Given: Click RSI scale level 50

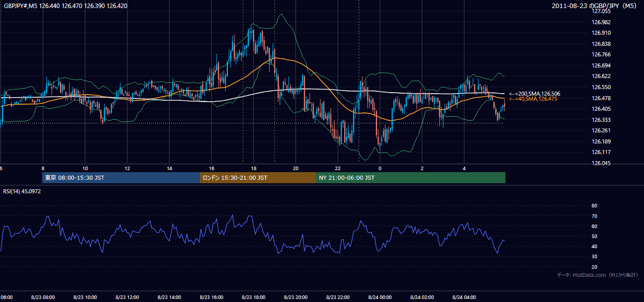Looking at the screenshot, I should 594,236.
